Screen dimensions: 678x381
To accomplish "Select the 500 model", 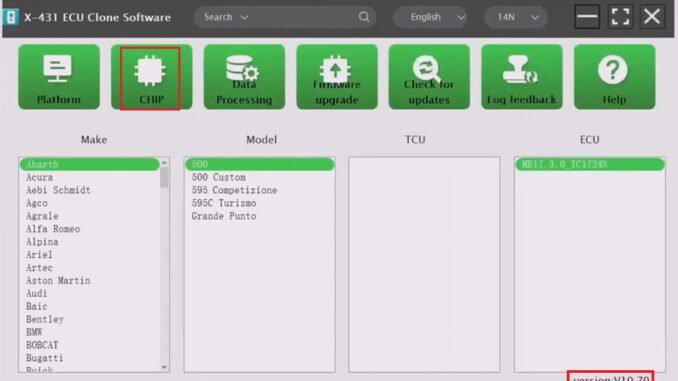I will tap(259, 164).
